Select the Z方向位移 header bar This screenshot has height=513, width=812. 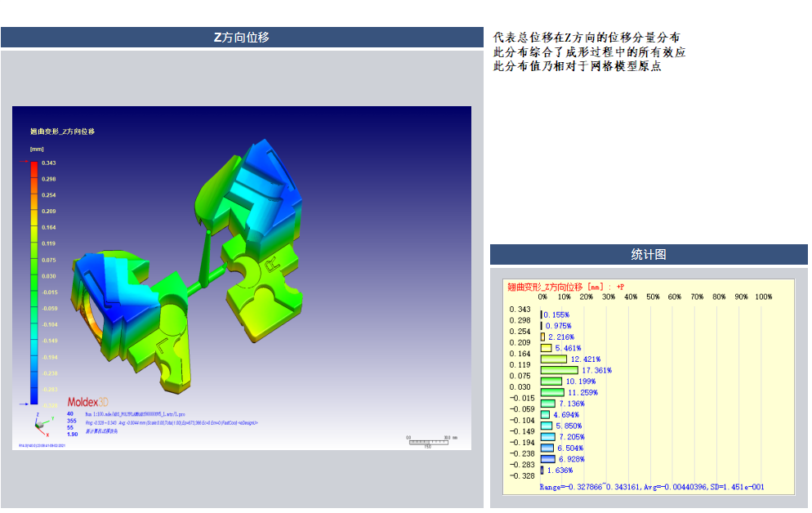242,38
